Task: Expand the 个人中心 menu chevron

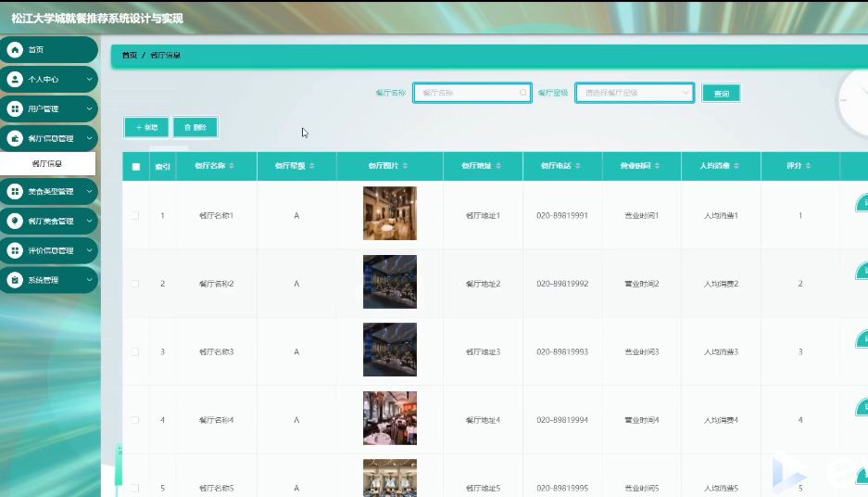Action: (x=89, y=79)
